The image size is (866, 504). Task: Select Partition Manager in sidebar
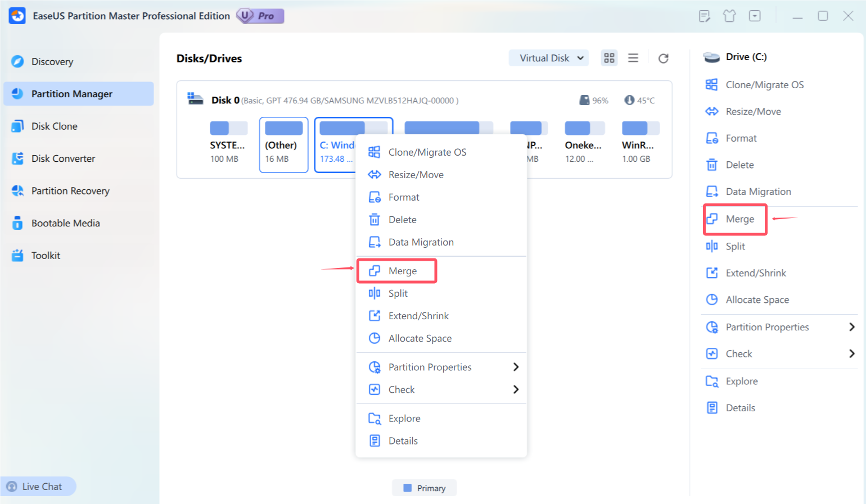click(78, 94)
